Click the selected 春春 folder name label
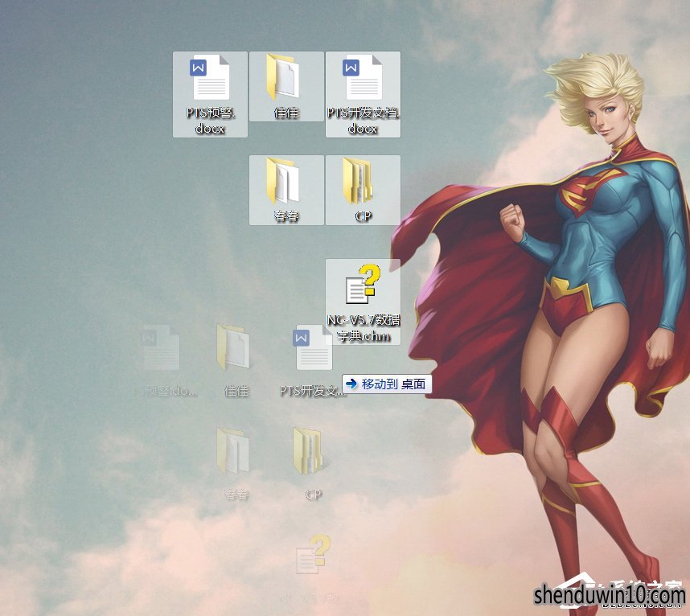 coord(286,216)
